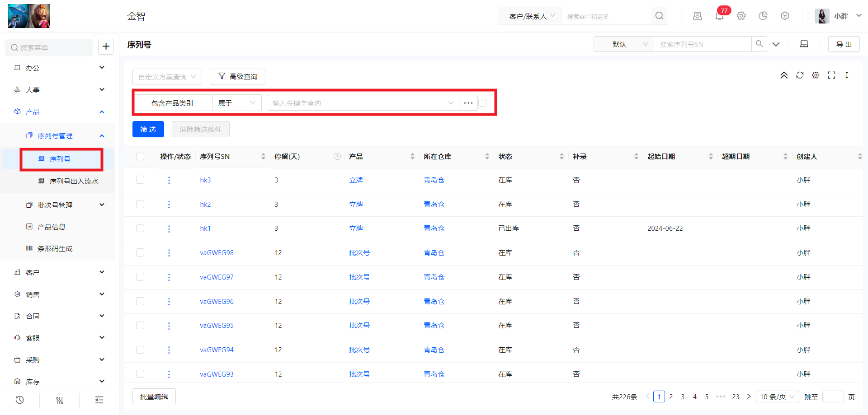The width and height of the screenshot is (868, 415).
Task: Open the 属于 condition dropdown
Action: pyautogui.click(x=236, y=103)
